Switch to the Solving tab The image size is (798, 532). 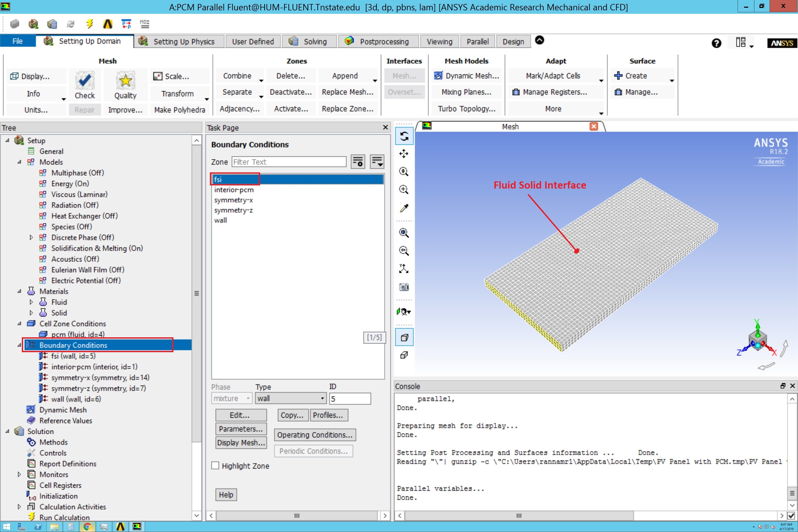[x=309, y=41]
